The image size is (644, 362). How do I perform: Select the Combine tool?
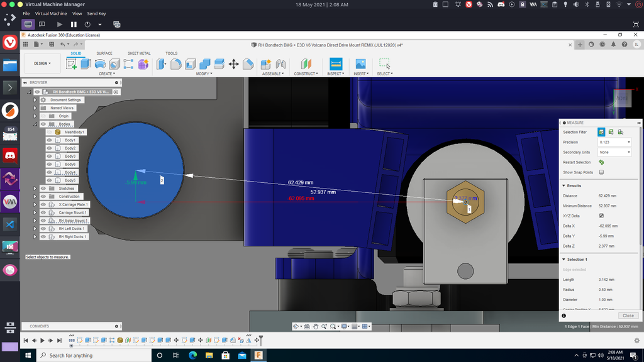pos(204,64)
